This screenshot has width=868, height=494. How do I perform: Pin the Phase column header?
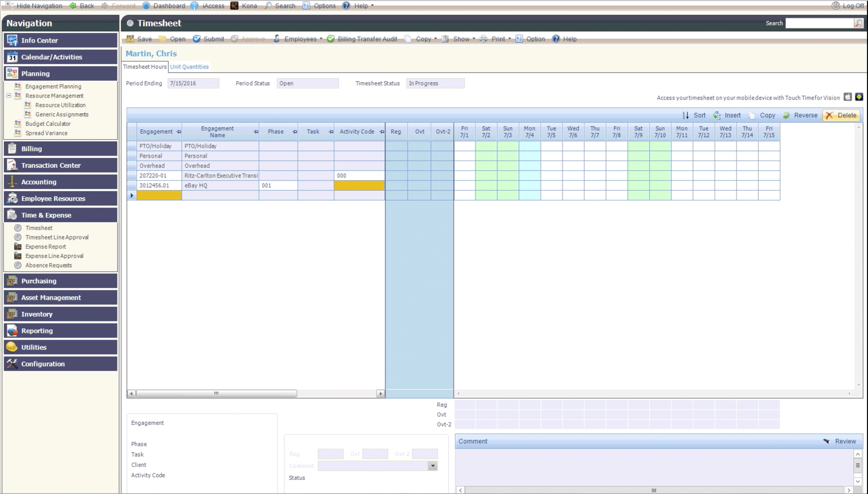[x=295, y=132]
